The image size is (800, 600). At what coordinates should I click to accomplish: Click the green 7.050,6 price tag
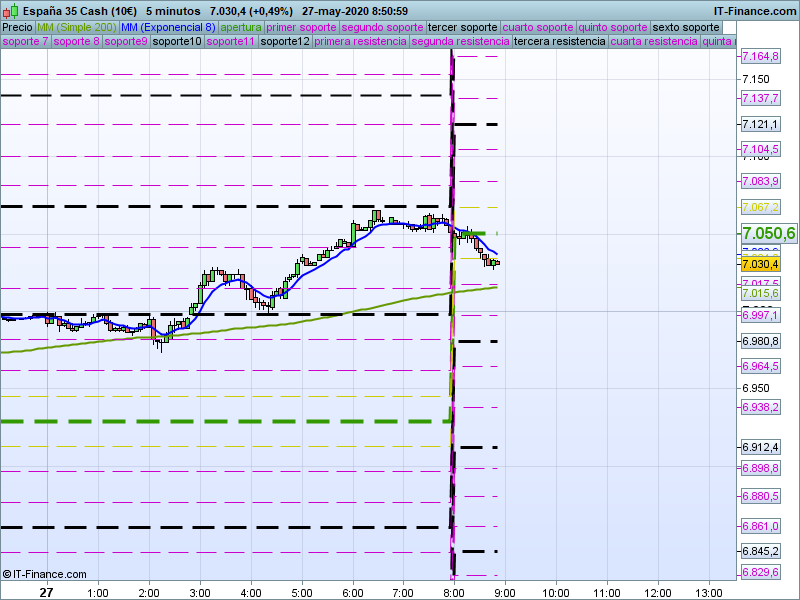tap(768, 233)
